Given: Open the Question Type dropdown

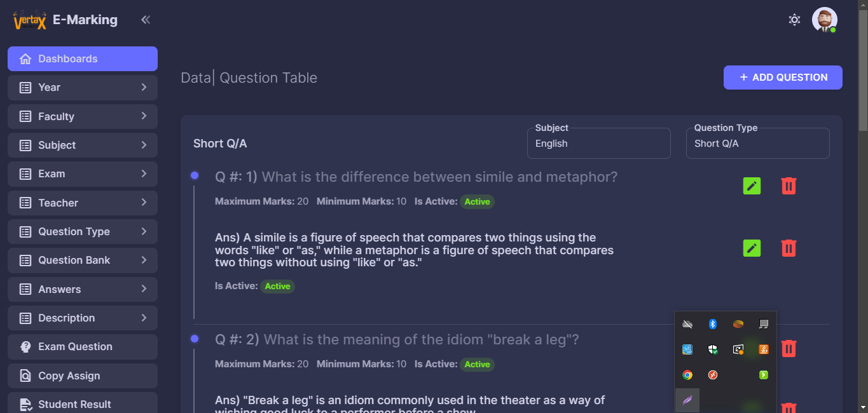Looking at the screenshot, I should pos(757,144).
